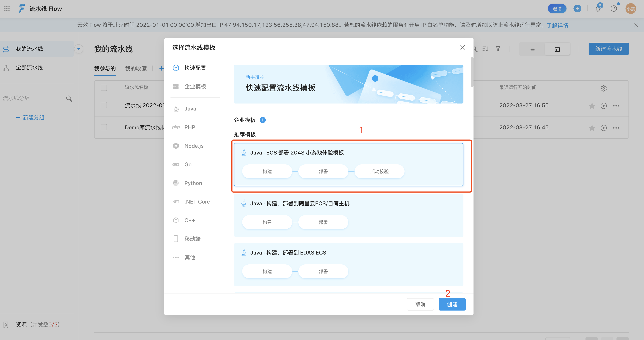Toggle the select-all pipelines header checkbox

pos(104,88)
